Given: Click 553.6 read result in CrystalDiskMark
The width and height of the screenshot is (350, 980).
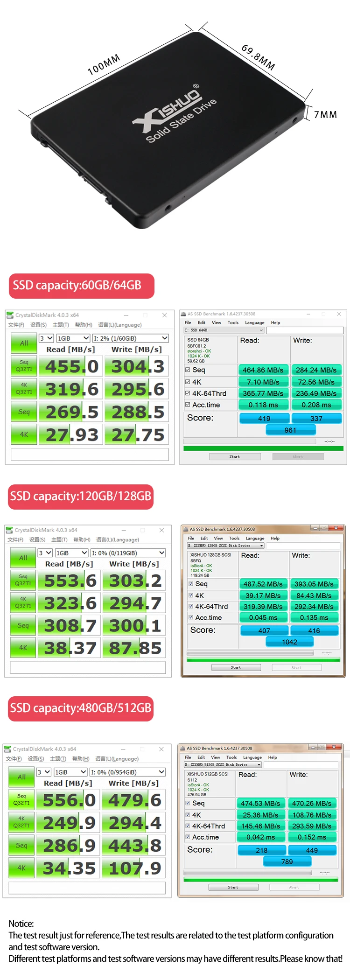Looking at the screenshot, I should tap(69, 581).
